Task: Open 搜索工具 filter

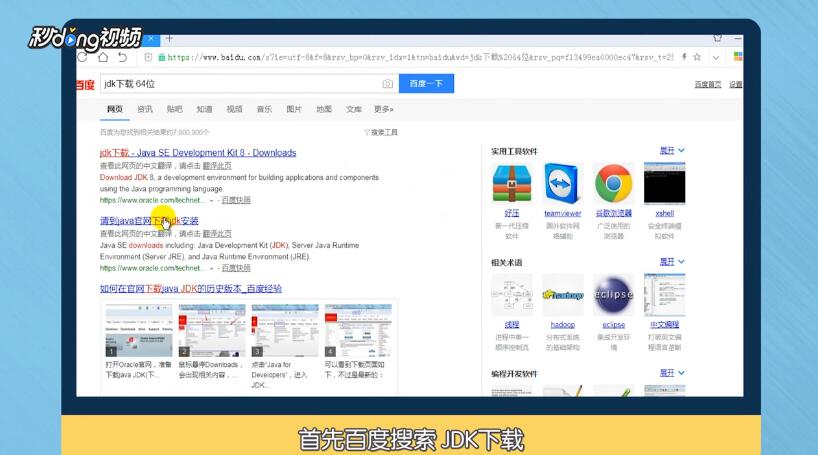Action: click(381, 133)
